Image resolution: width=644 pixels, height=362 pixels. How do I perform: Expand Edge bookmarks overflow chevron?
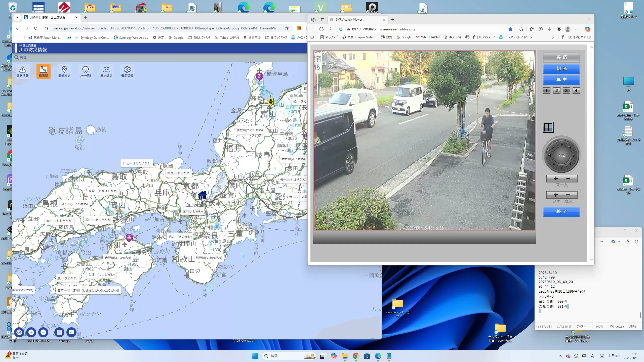[553, 37]
